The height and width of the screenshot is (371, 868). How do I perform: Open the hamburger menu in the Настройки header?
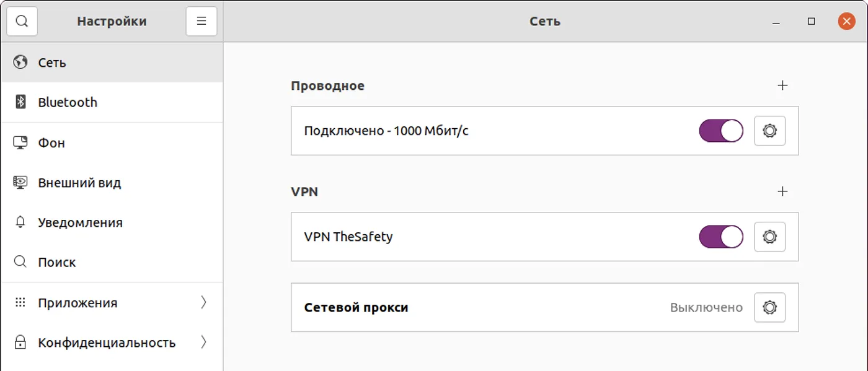(x=201, y=20)
